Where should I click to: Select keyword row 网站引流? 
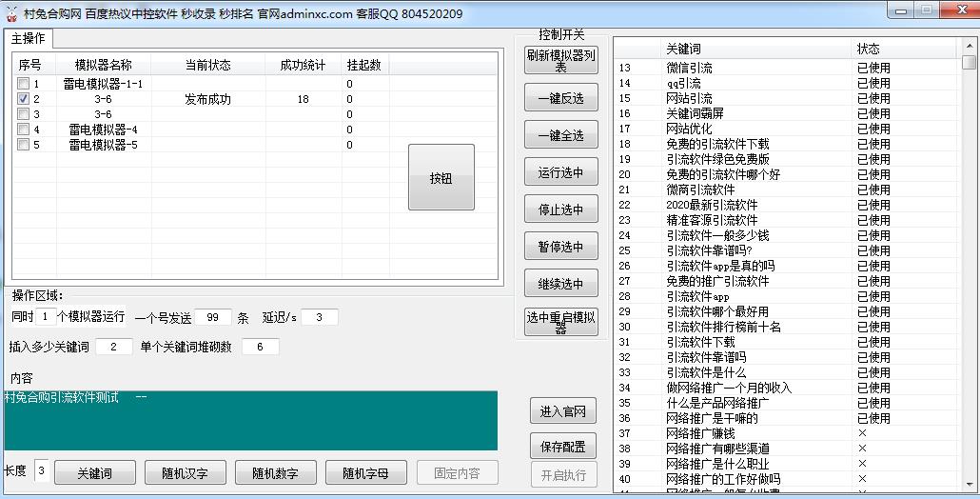[x=786, y=98]
